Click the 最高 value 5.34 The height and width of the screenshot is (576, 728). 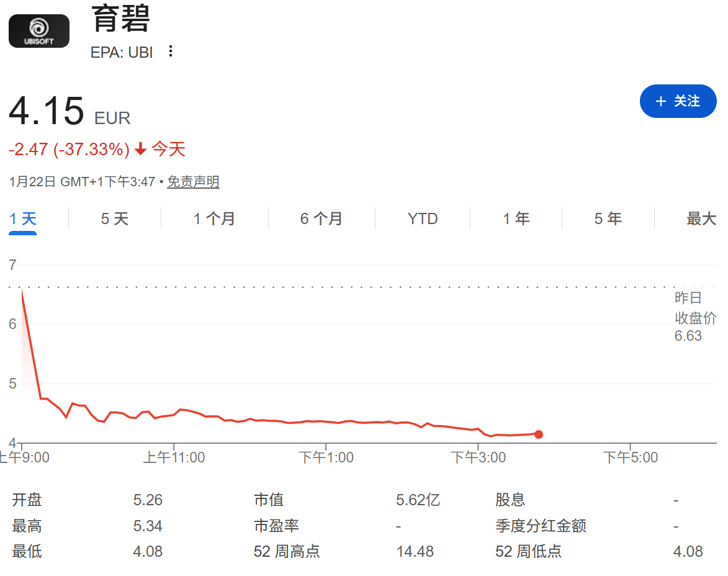(148, 526)
